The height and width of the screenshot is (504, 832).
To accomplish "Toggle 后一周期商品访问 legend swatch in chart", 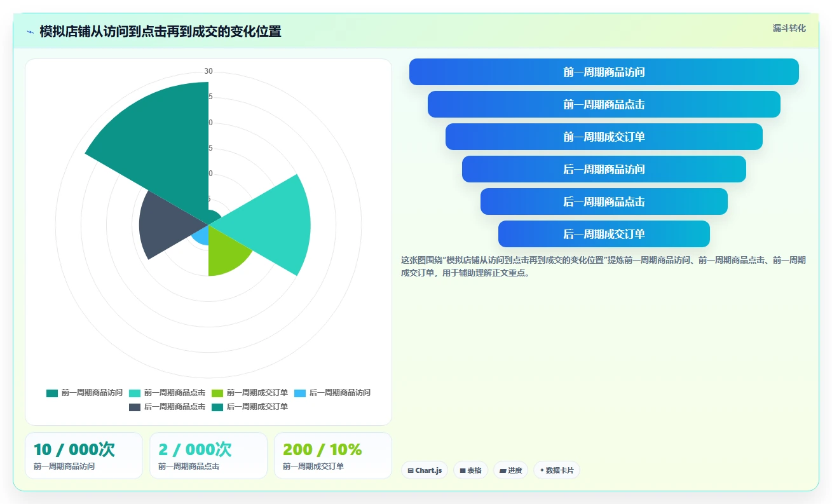I will (300, 393).
